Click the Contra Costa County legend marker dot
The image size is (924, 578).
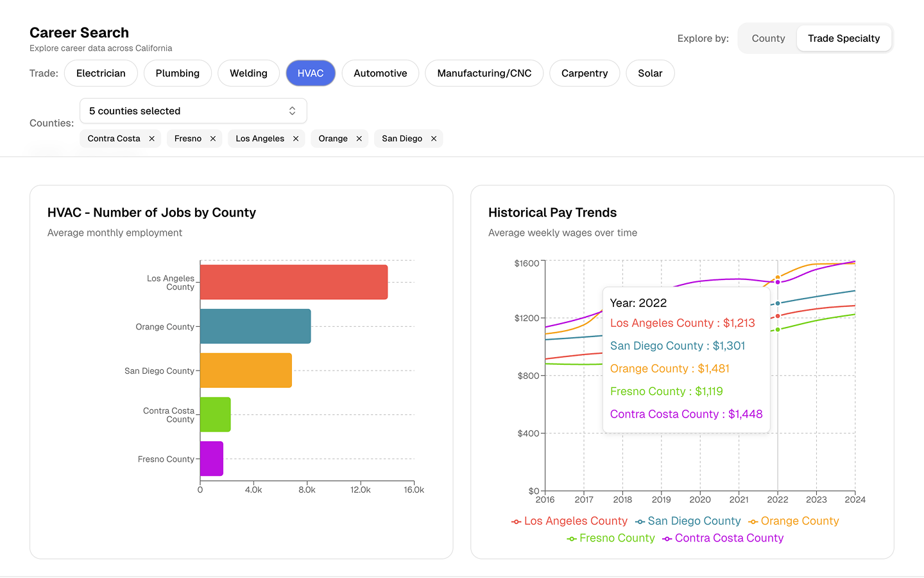667,538
